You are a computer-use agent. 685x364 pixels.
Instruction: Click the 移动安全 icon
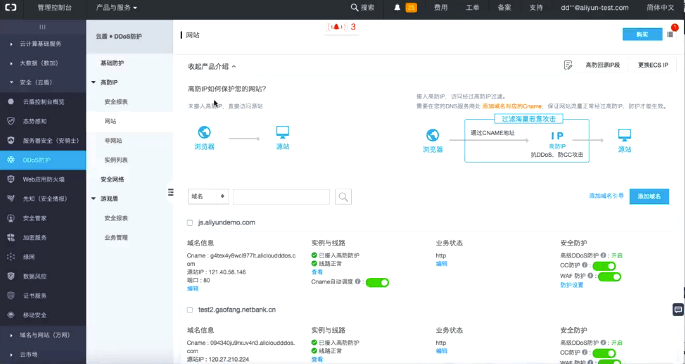[x=11, y=315]
